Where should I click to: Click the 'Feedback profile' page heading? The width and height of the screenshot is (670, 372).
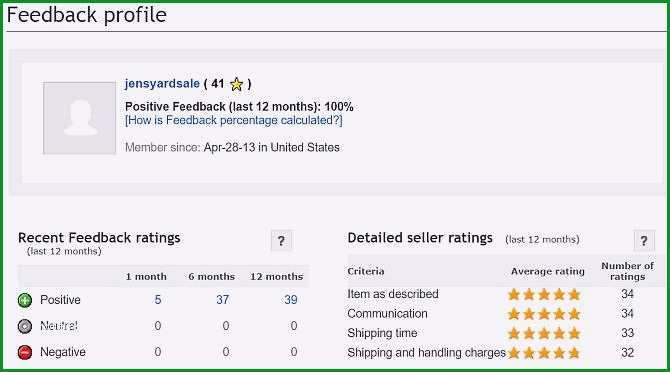[87, 15]
